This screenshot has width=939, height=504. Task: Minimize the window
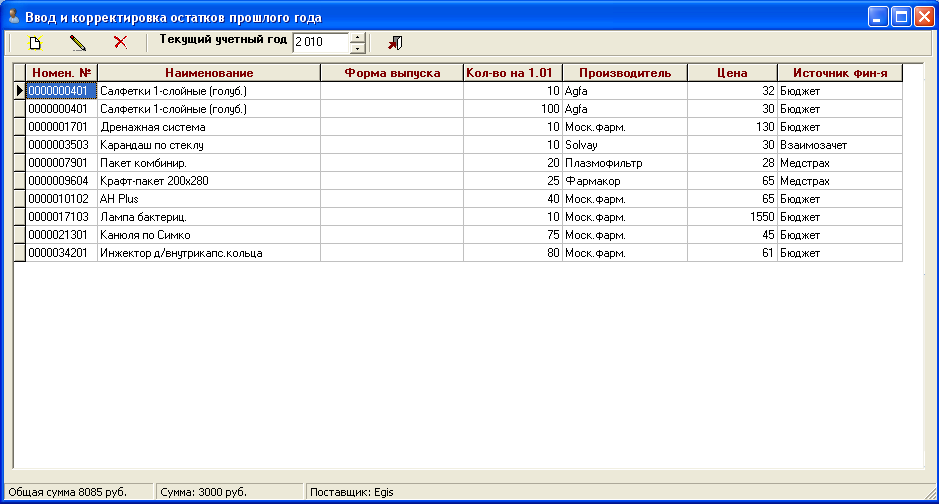pos(878,17)
